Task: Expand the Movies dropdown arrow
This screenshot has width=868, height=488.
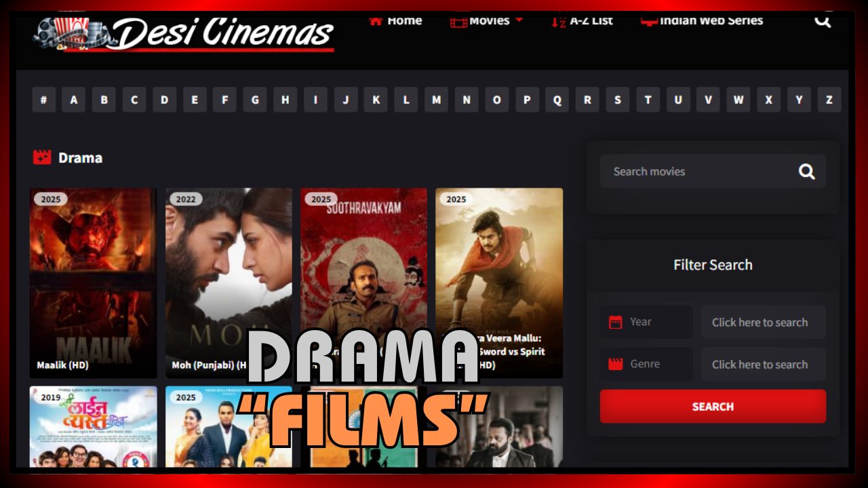Action: point(519,20)
